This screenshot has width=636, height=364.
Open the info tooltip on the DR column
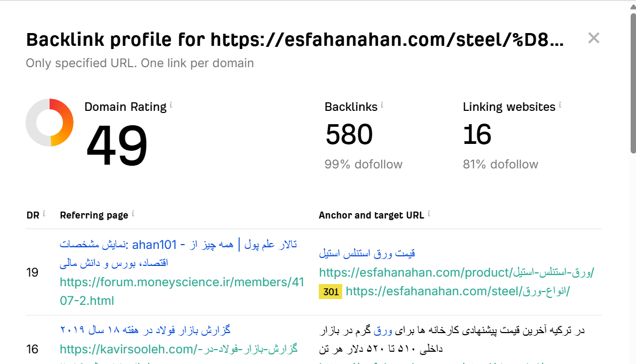tap(44, 213)
